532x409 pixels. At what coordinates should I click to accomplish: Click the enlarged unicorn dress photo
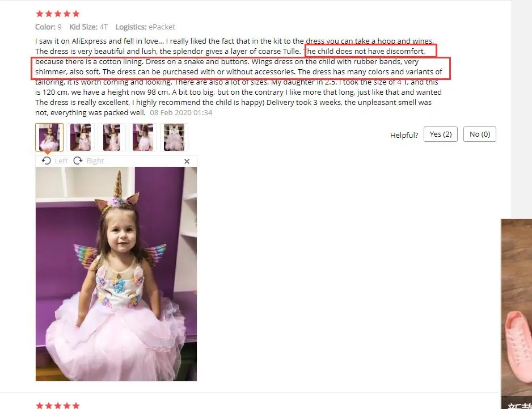pos(116,274)
